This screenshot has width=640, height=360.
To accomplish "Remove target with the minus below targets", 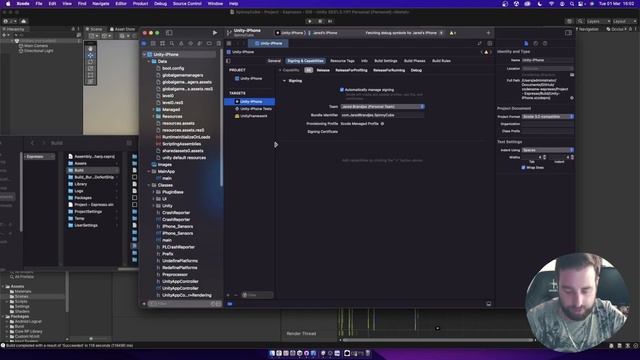I will [236, 295].
